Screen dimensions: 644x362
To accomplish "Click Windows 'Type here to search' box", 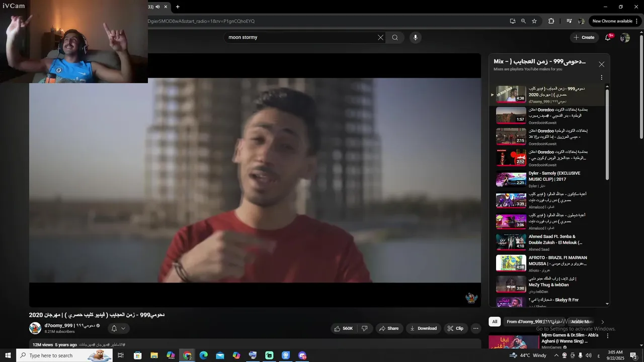I will (64, 355).
